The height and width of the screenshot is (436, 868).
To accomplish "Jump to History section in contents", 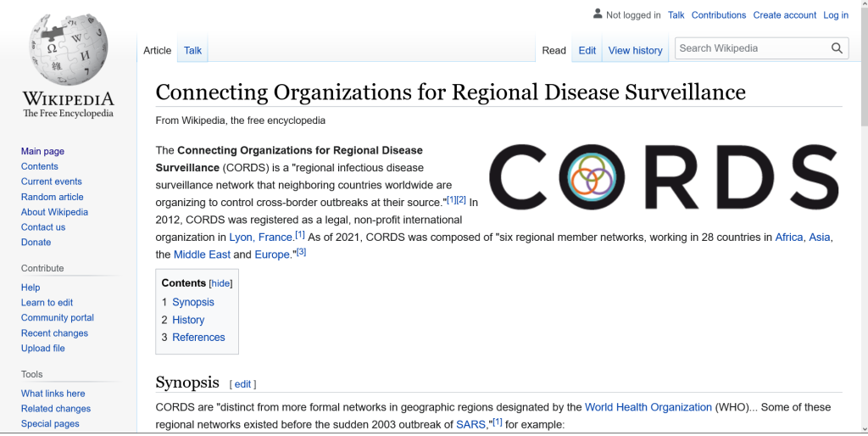I will 188,320.
